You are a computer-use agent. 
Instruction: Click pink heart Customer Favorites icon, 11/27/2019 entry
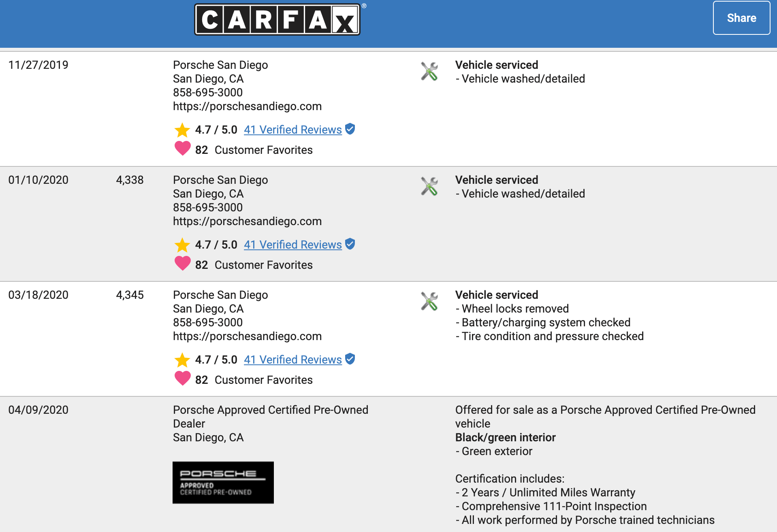[182, 149]
